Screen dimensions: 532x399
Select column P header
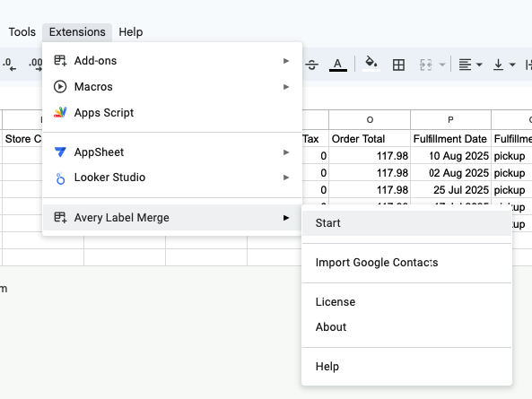(450, 119)
